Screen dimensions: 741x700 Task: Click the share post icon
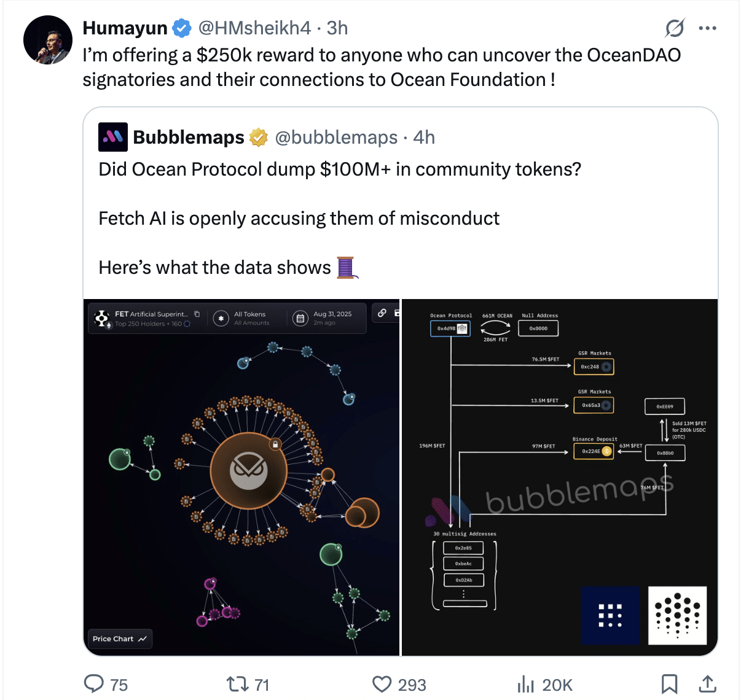pyautogui.click(x=708, y=684)
